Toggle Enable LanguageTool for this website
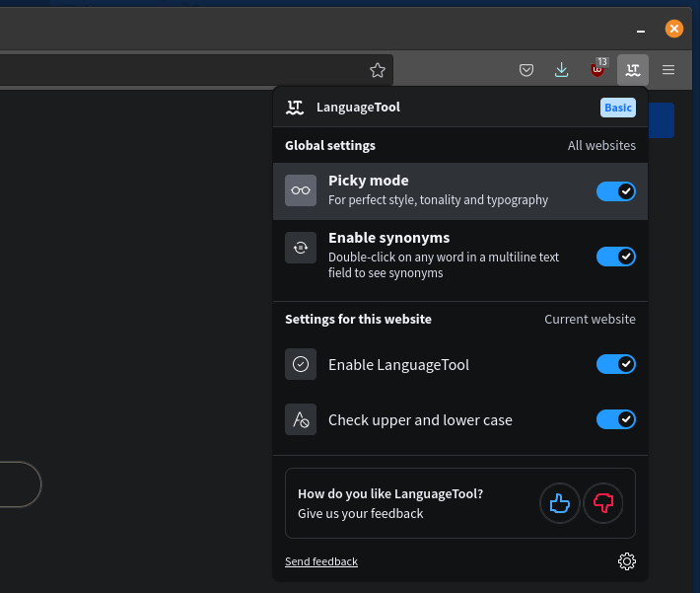The width and height of the screenshot is (700, 593). point(616,364)
